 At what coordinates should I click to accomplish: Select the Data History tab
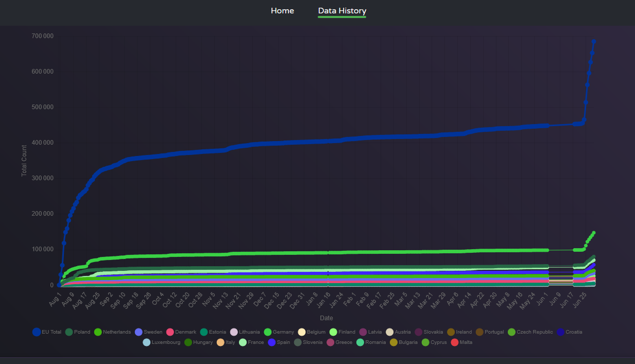[x=342, y=11]
